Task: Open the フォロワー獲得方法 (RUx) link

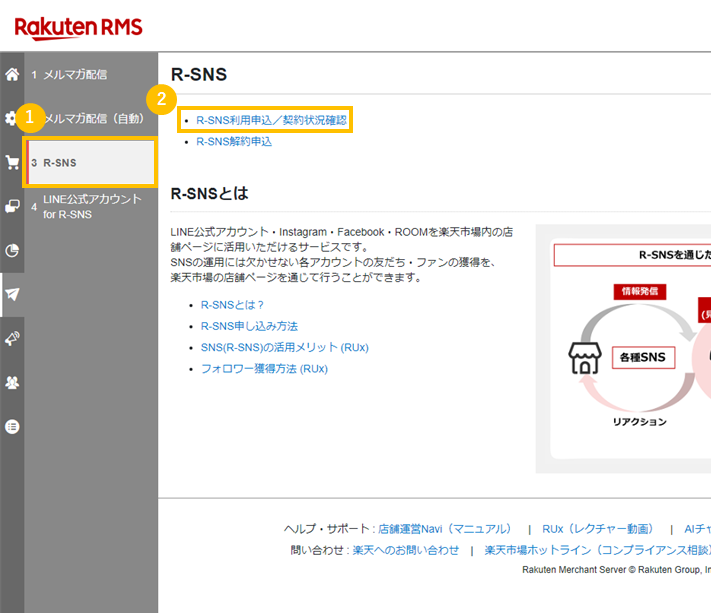Action: click(x=264, y=369)
